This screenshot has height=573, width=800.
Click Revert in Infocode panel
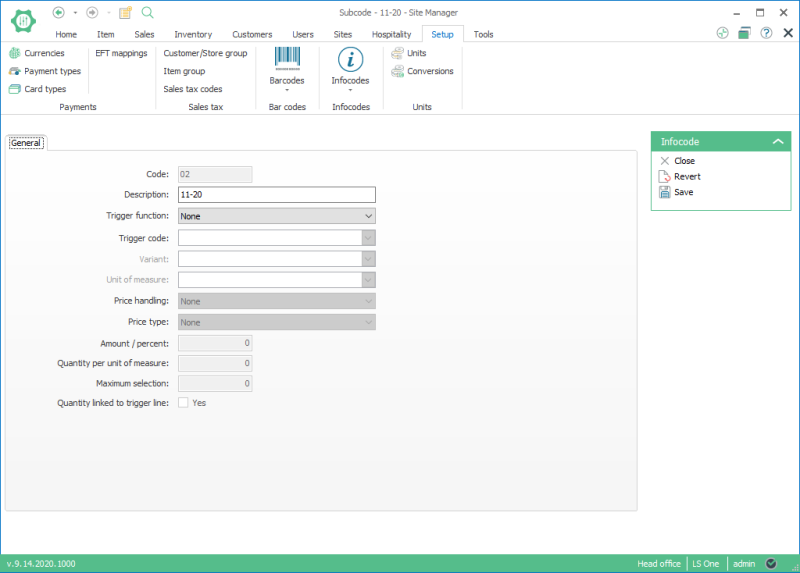(686, 176)
